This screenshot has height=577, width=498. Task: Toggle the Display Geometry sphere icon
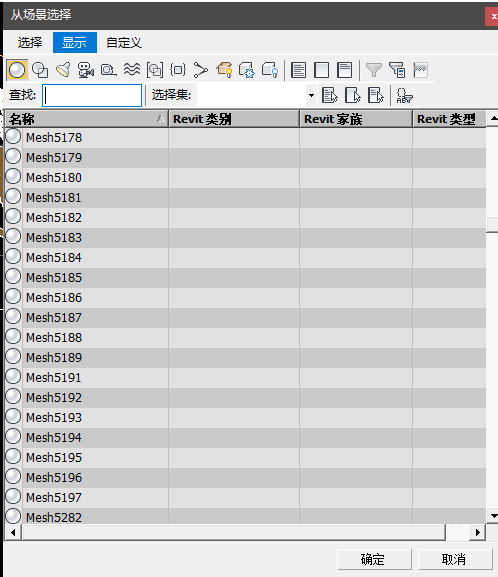pos(17,70)
